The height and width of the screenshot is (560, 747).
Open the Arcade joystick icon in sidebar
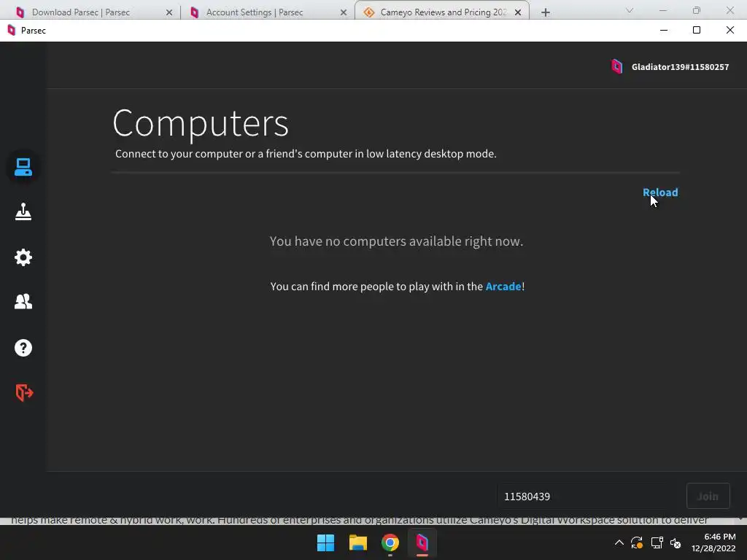23,212
